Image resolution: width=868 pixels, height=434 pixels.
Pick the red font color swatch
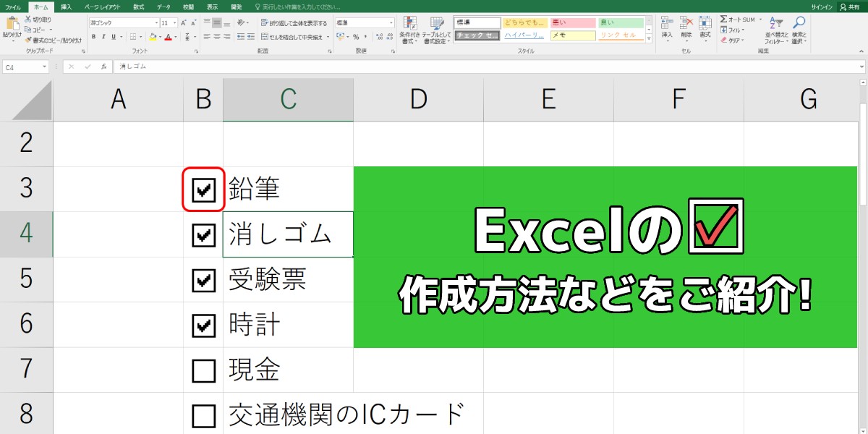(167, 38)
